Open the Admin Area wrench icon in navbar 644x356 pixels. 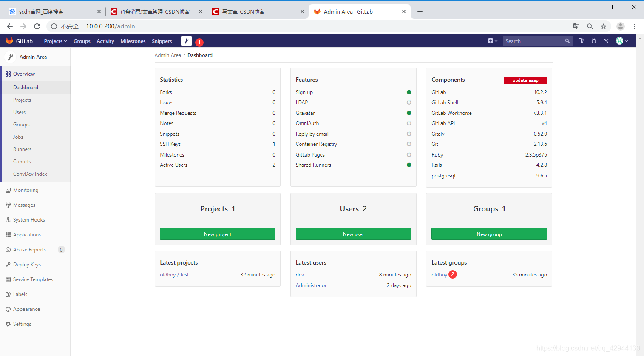pos(186,41)
